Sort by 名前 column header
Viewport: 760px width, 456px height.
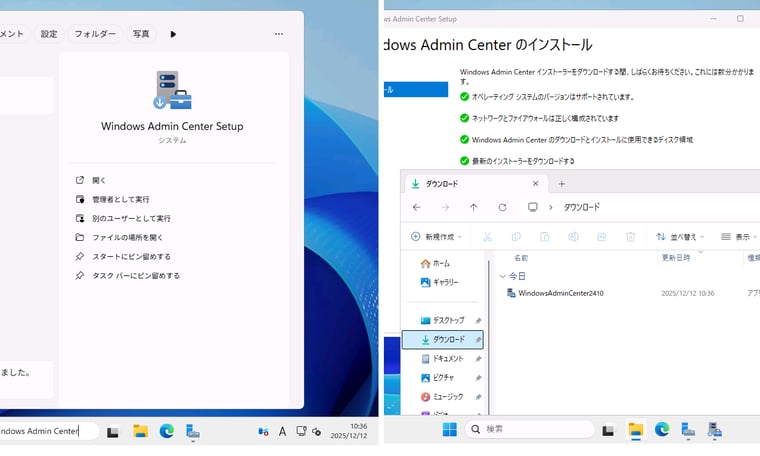[x=521, y=258]
